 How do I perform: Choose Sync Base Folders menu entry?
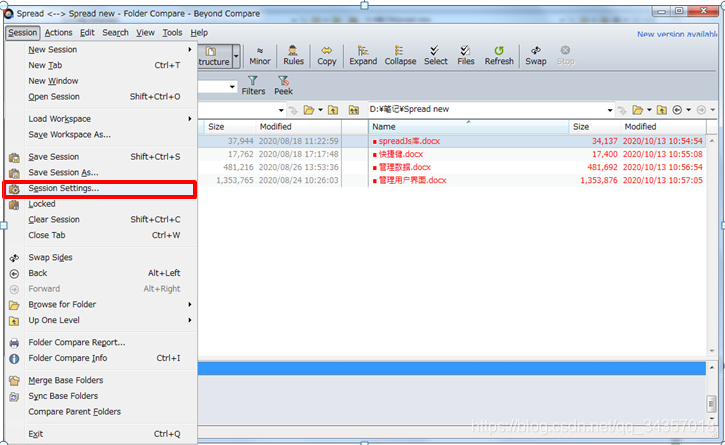coord(100,396)
